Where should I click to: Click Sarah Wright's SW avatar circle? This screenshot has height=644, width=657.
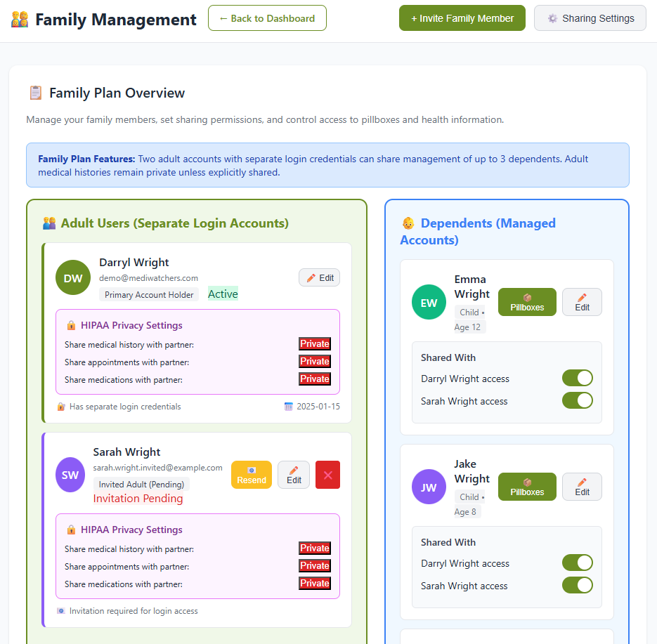tap(70, 475)
